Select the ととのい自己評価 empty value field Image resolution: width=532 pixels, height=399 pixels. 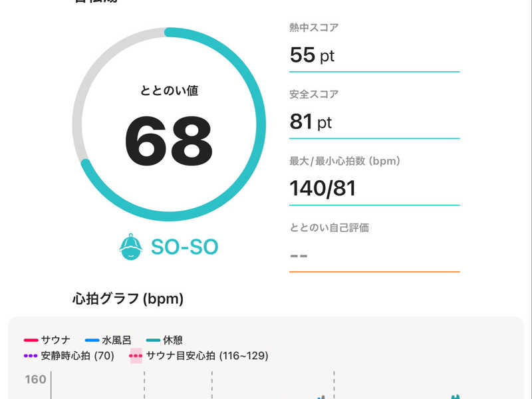374,256
